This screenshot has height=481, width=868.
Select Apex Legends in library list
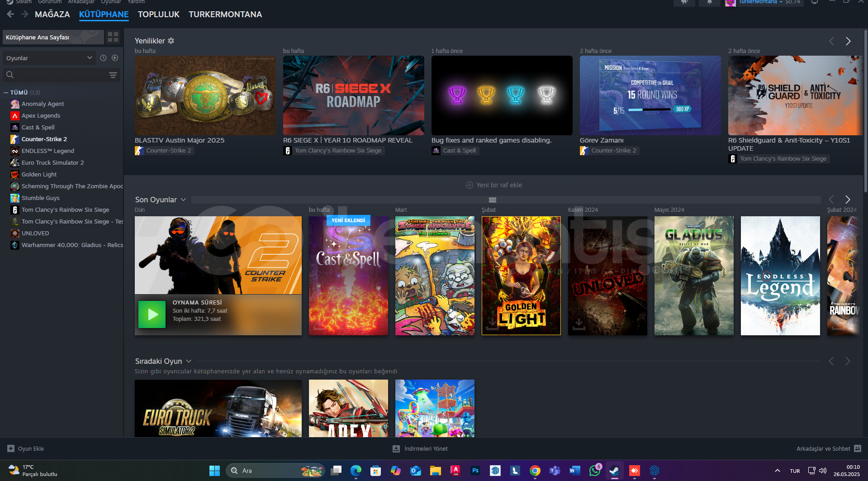41,115
